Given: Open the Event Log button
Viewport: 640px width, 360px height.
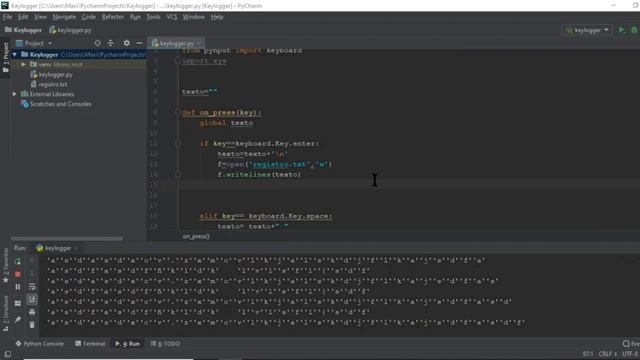Looking at the screenshot, I should coord(631,344).
